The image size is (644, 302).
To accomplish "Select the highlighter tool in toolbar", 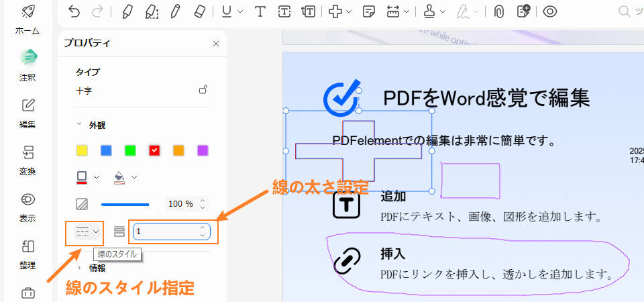I will pyautogui.click(x=127, y=11).
